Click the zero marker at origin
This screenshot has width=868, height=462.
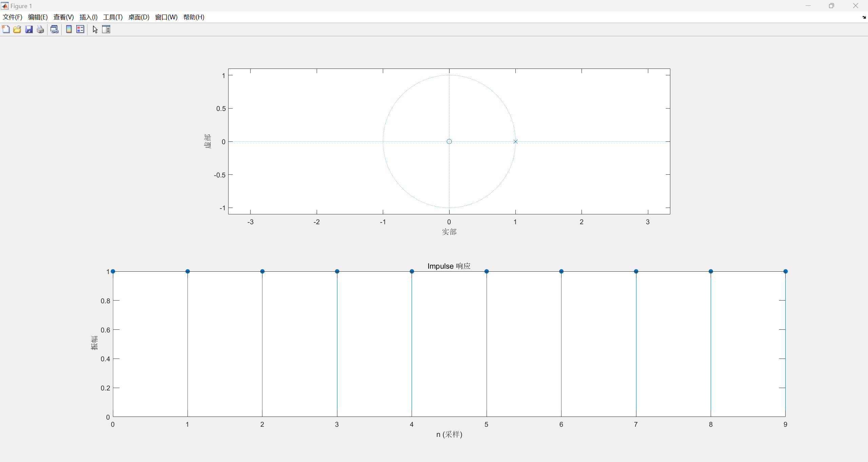tap(449, 141)
